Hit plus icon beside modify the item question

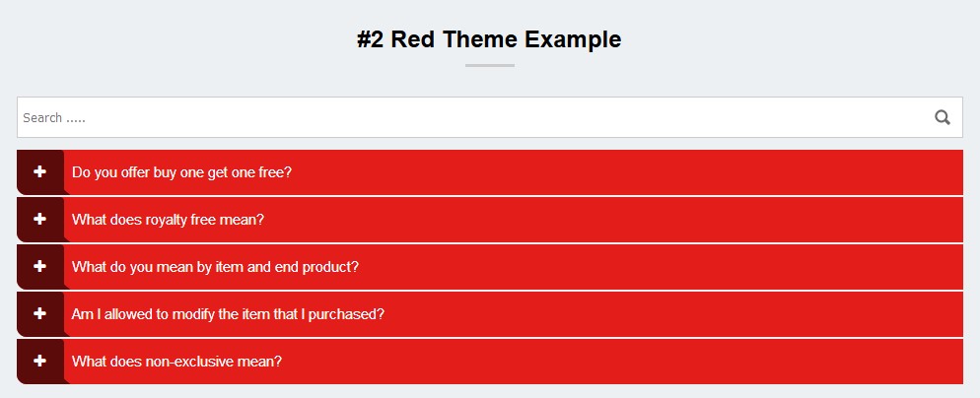point(39,314)
